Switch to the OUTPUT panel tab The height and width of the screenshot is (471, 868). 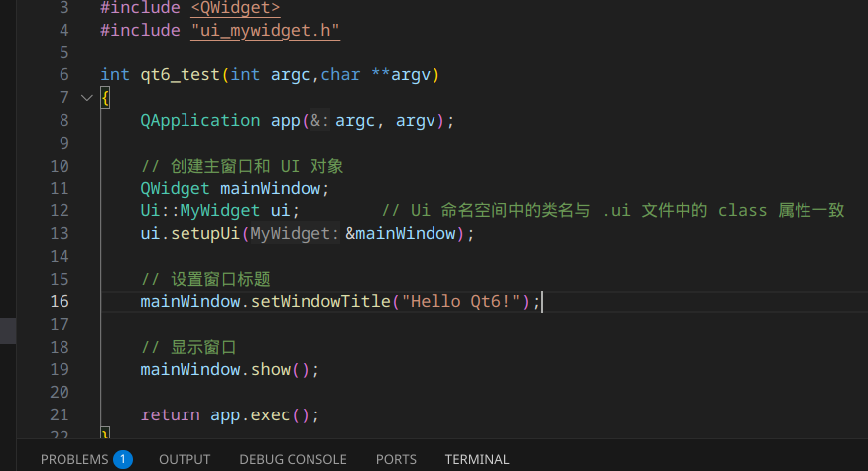185,459
